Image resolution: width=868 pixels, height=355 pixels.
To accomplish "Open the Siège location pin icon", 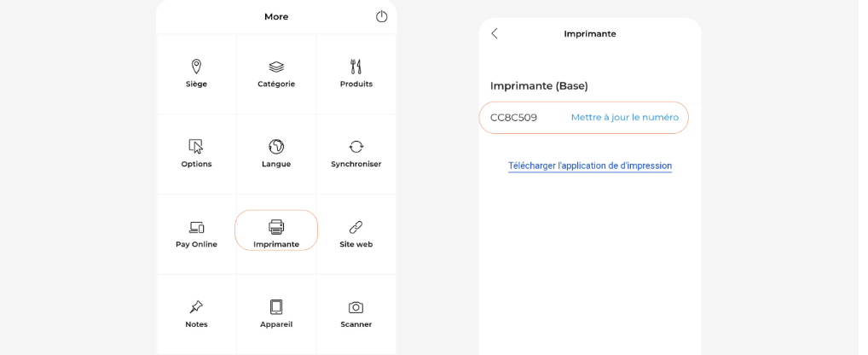I will click(x=196, y=67).
